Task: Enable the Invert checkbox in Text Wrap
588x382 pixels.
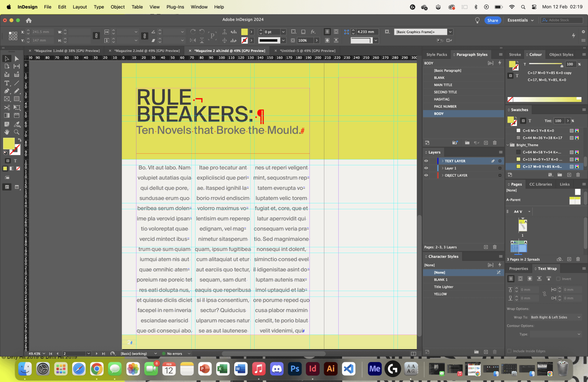Action: click(558, 279)
